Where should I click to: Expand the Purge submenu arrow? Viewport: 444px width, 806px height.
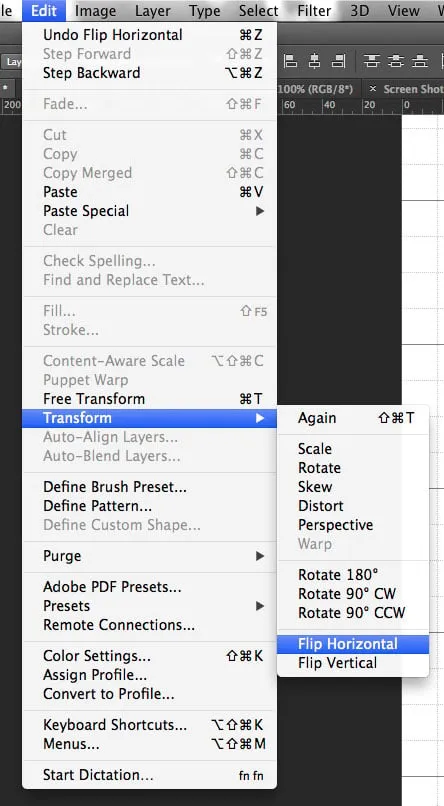pyautogui.click(x=260, y=556)
